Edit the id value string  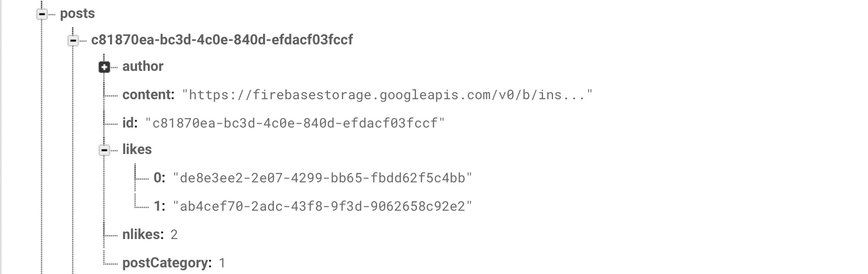(x=295, y=123)
